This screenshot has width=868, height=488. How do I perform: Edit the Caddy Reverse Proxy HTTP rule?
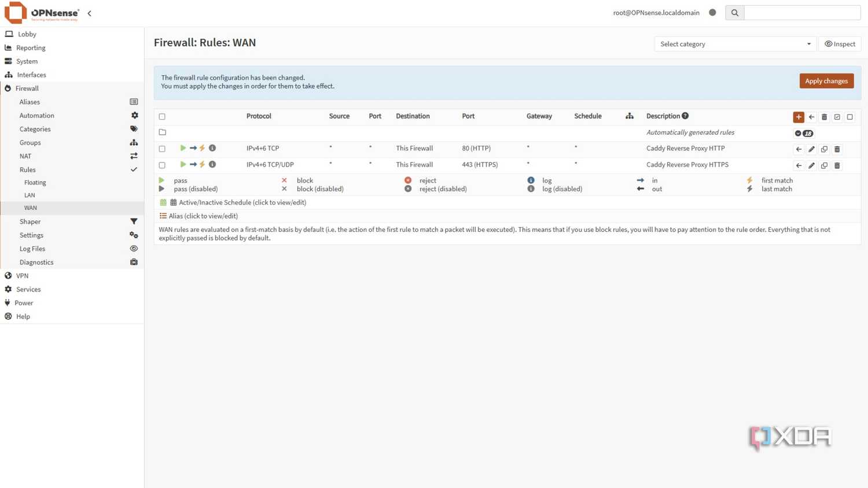click(x=811, y=149)
